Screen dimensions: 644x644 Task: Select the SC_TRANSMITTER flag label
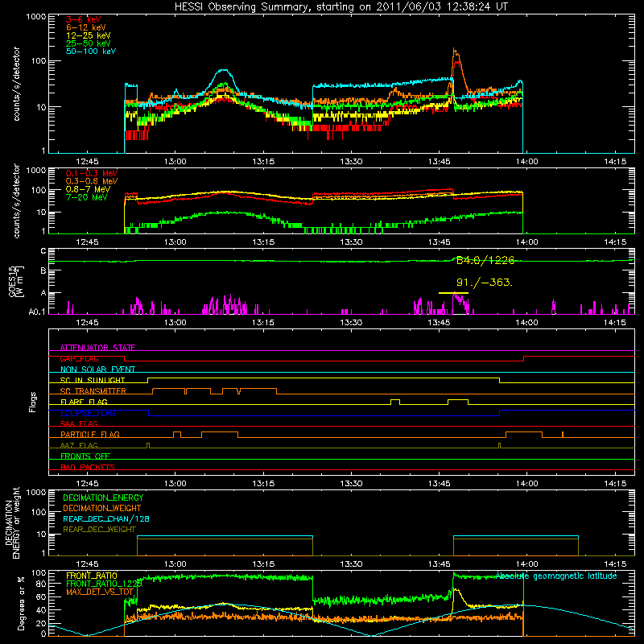(93, 391)
